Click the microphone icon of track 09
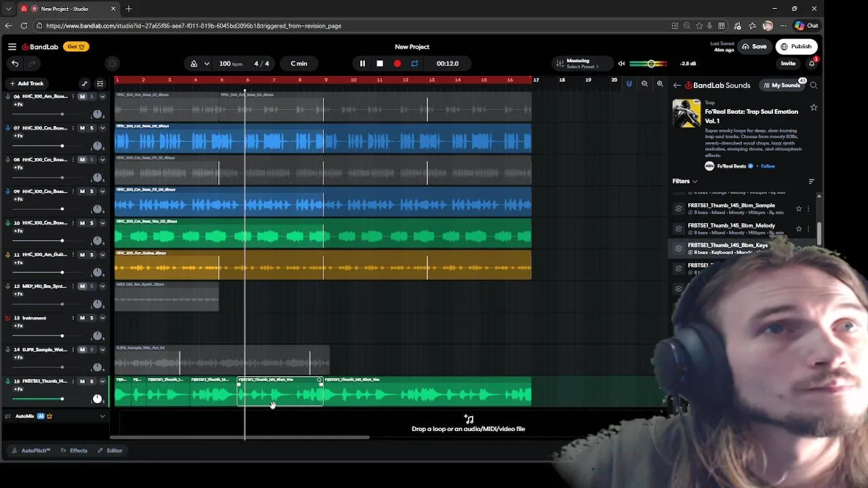Image resolution: width=868 pixels, height=488 pixels. click(7, 191)
